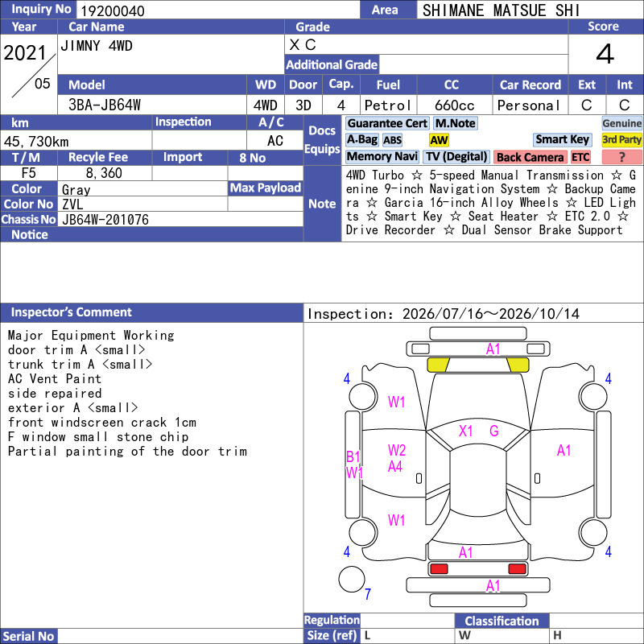Click the X1 windscreen damage marker

tap(465, 431)
